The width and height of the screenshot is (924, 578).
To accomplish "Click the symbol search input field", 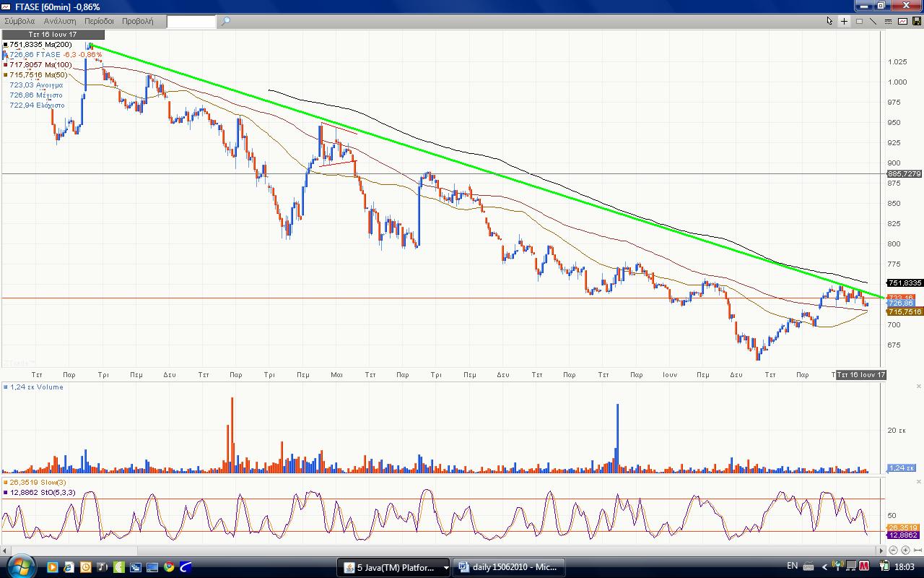I will [191, 21].
